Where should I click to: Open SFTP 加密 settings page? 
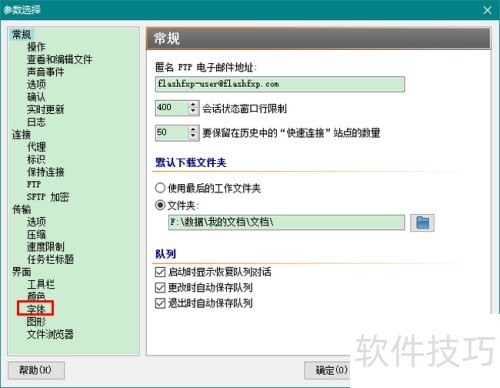coord(48,197)
